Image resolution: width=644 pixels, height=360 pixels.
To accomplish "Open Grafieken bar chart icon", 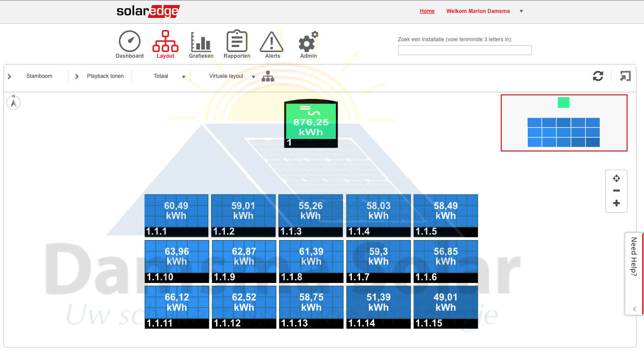I will pyautogui.click(x=201, y=42).
